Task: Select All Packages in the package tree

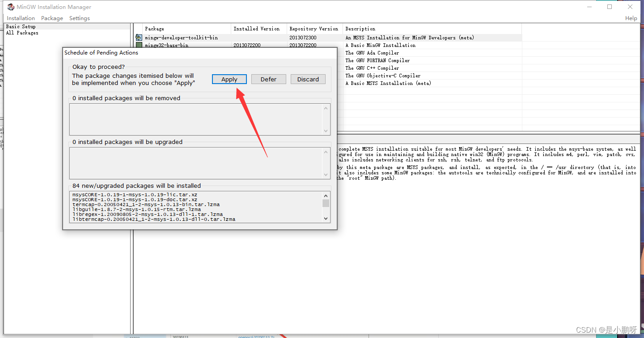Action: pos(22,33)
